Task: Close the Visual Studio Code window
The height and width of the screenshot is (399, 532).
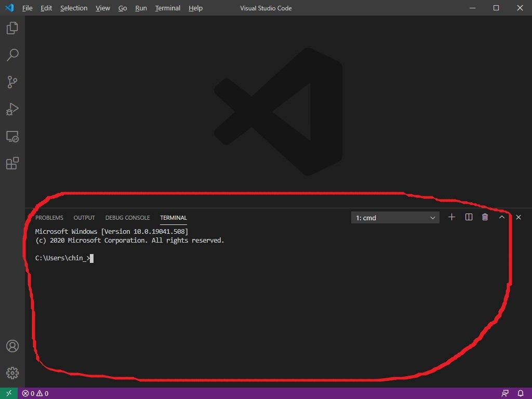Action: point(520,8)
